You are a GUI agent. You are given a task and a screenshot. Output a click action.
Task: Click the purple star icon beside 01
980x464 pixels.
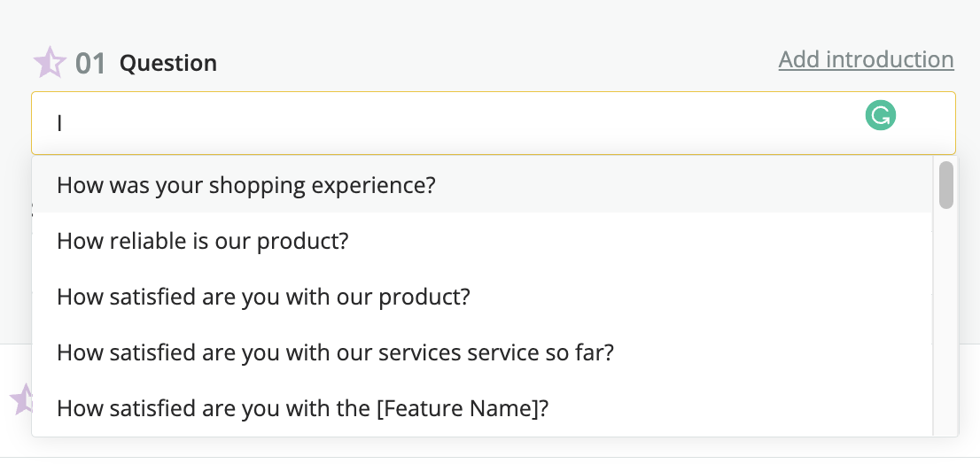(50, 63)
